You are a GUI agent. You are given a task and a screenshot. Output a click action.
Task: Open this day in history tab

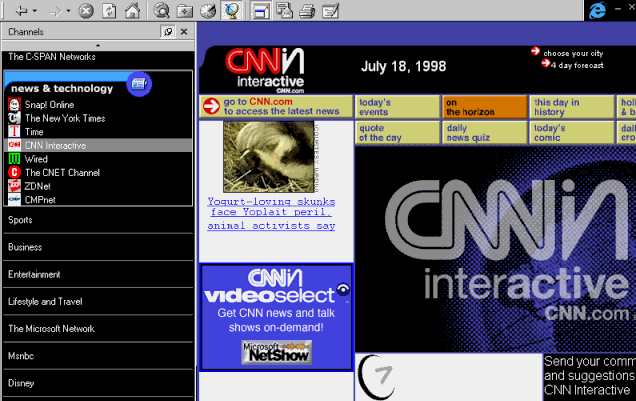click(572, 107)
